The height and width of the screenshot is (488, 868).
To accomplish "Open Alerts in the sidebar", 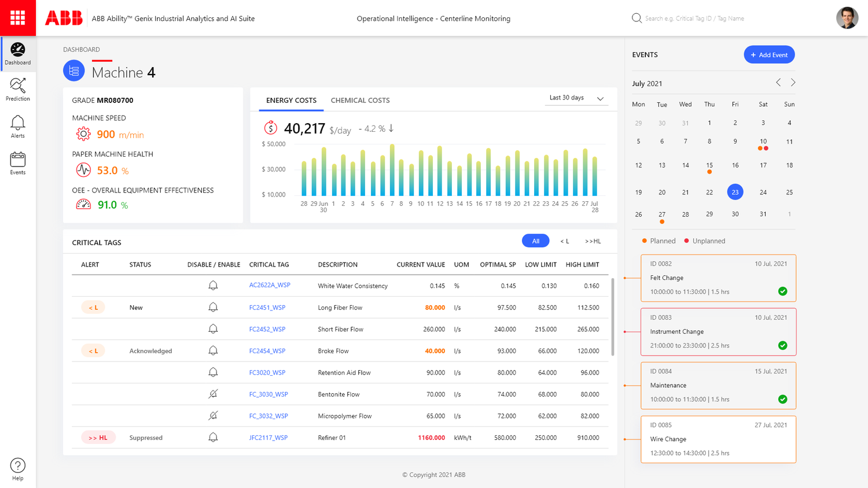I will coord(18,126).
